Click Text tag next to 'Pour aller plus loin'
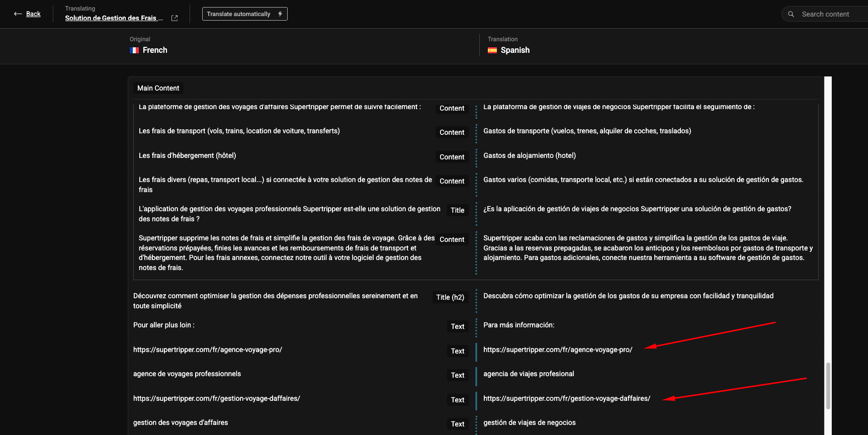This screenshot has height=435, width=868. 458,326
